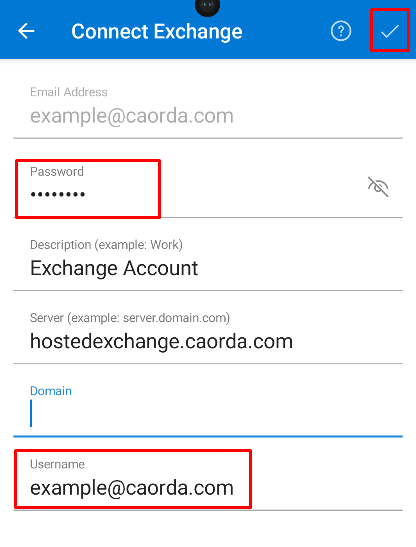Tap the Connect Exchange title text
This screenshot has height=547, width=416.
(157, 31)
